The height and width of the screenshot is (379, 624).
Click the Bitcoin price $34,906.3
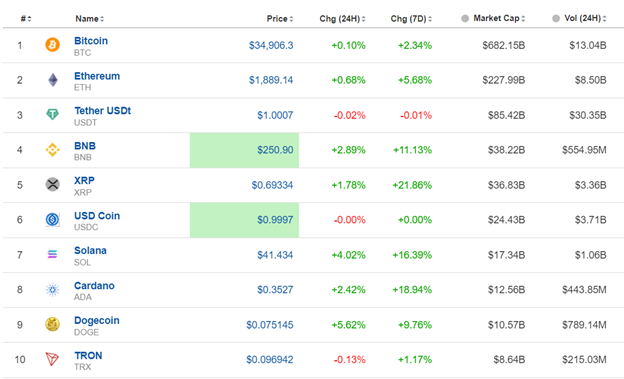(x=271, y=45)
